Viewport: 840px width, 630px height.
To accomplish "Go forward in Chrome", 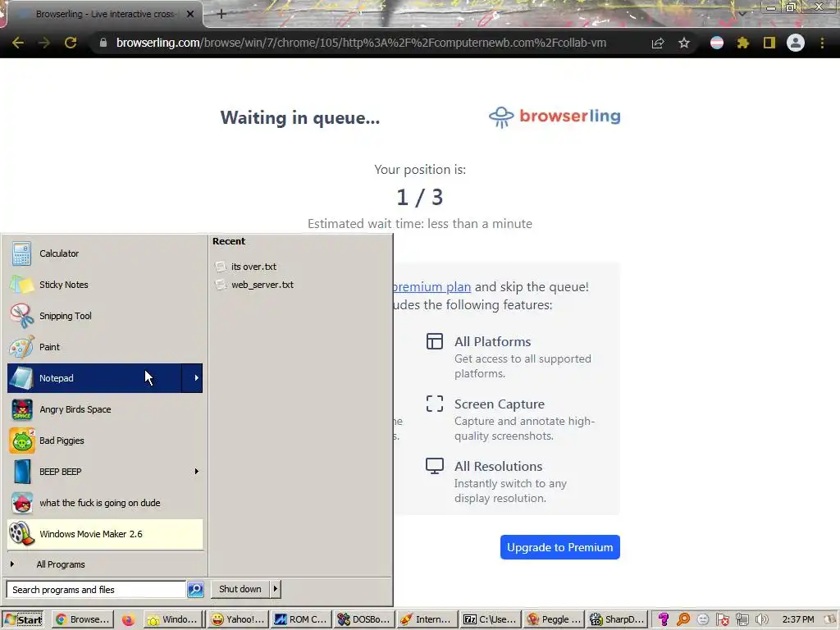I will (x=44, y=43).
